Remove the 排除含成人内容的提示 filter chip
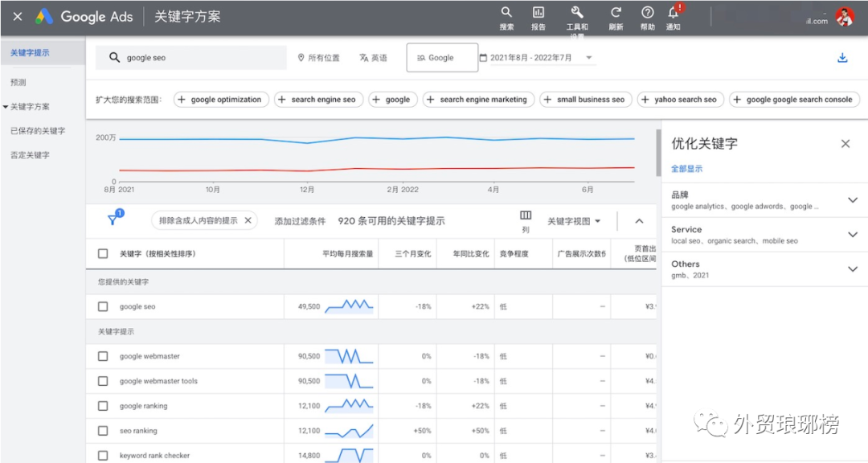The image size is (868, 463). pos(248,220)
